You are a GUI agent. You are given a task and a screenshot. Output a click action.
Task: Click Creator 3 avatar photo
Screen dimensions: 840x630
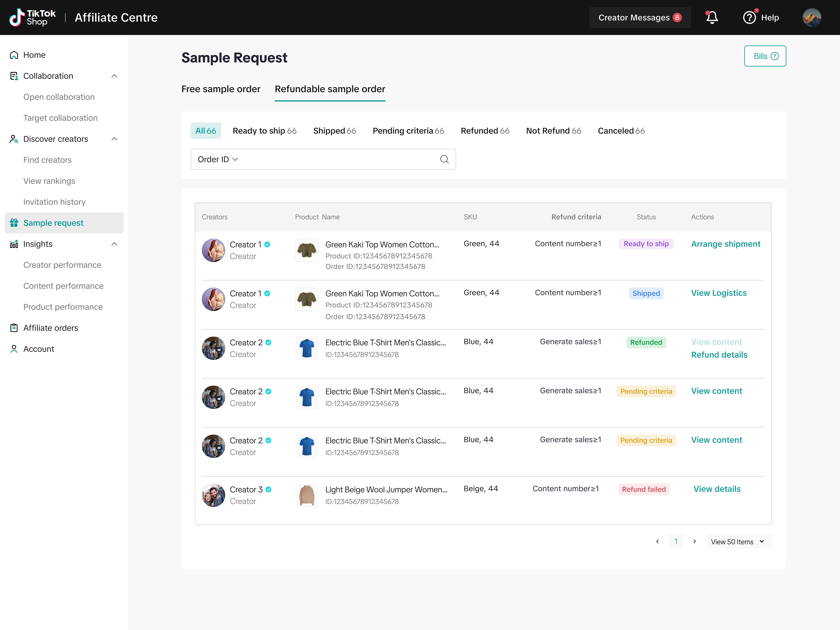[x=213, y=495]
